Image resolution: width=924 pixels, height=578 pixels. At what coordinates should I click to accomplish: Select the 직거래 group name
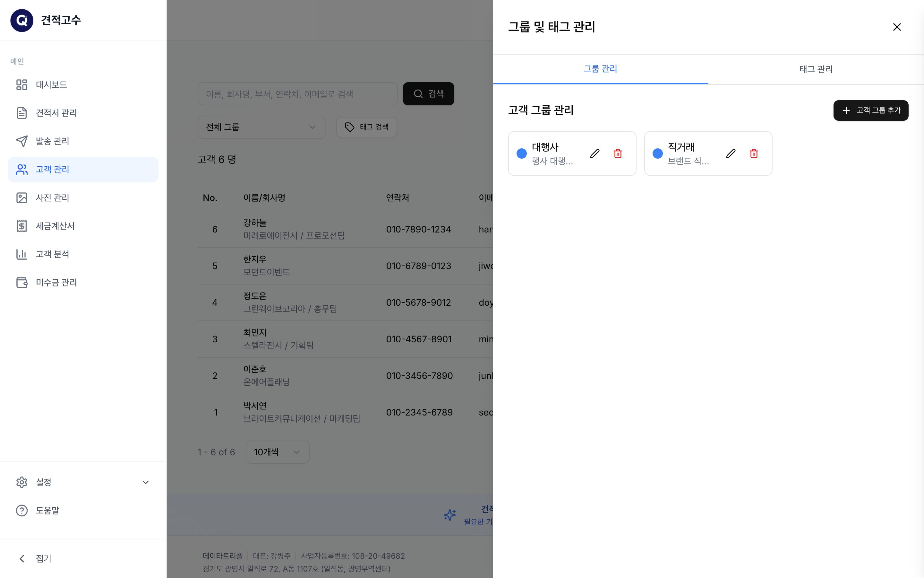(681, 147)
